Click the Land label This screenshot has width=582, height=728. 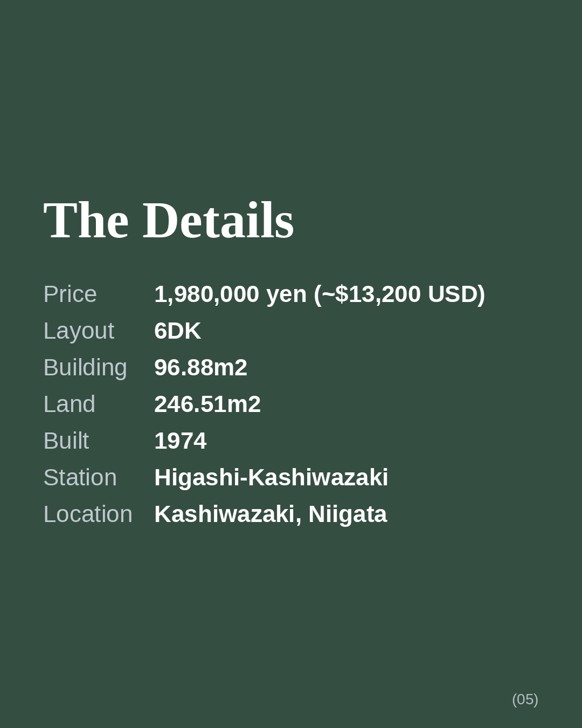tap(69, 404)
